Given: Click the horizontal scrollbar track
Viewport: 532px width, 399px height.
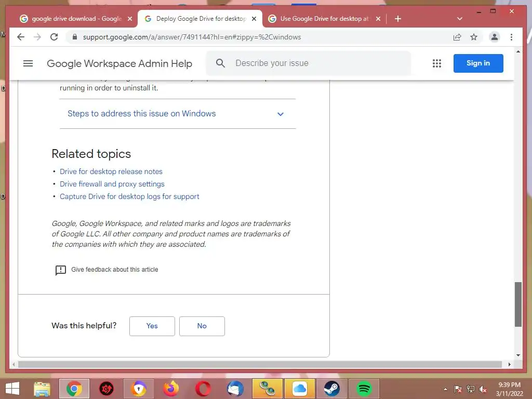Looking at the screenshot, I should pyautogui.click(x=260, y=364).
